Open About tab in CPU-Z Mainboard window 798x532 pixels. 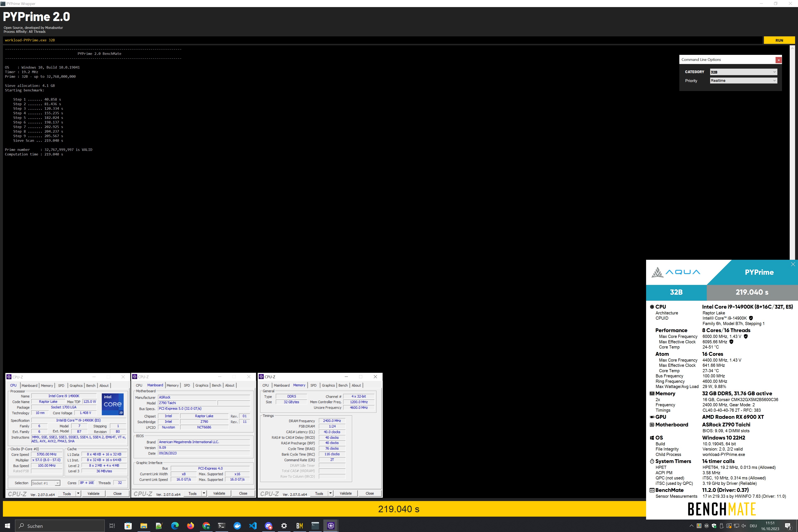[230, 385]
